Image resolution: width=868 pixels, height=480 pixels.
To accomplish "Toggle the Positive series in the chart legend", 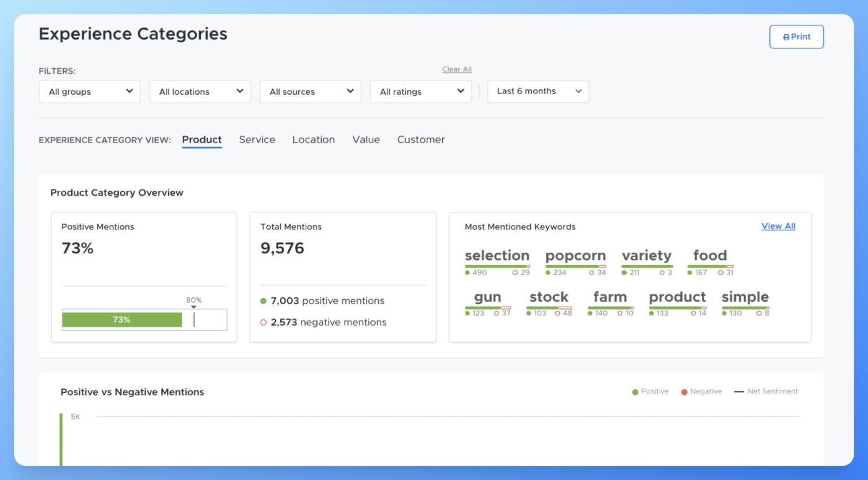I will (x=650, y=391).
